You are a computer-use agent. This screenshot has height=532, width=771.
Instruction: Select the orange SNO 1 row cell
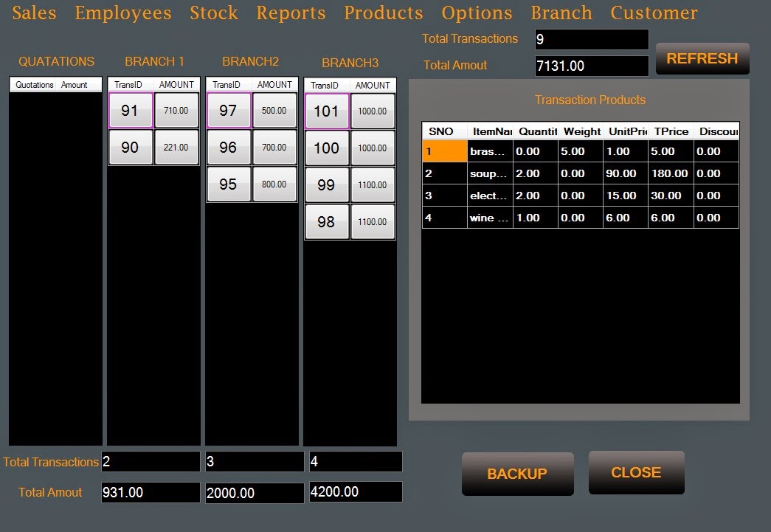(444, 151)
